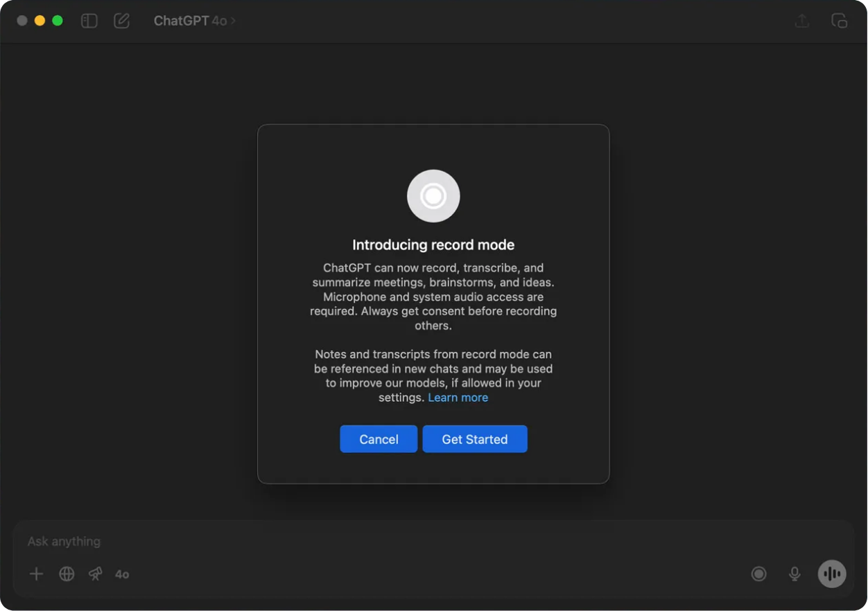Image resolution: width=868 pixels, height=611 pixels.
Task: Enable web search globe icon
Action: (x=67, y=574)
